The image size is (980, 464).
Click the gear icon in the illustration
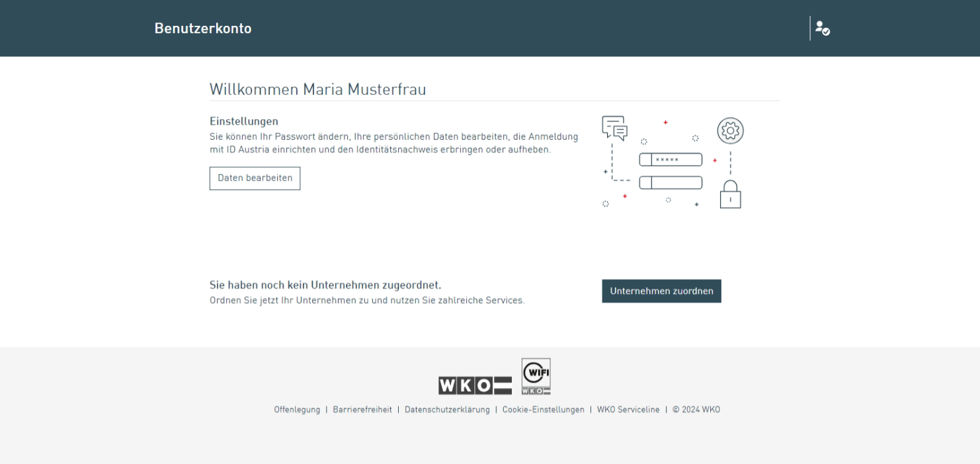point(730,131)
